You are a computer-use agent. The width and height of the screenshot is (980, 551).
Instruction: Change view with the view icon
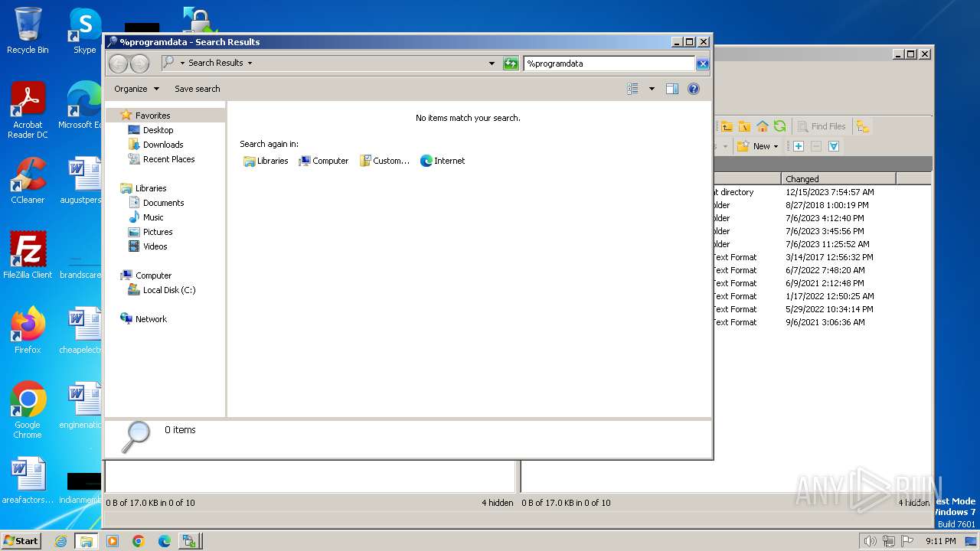tap(632, 89)
